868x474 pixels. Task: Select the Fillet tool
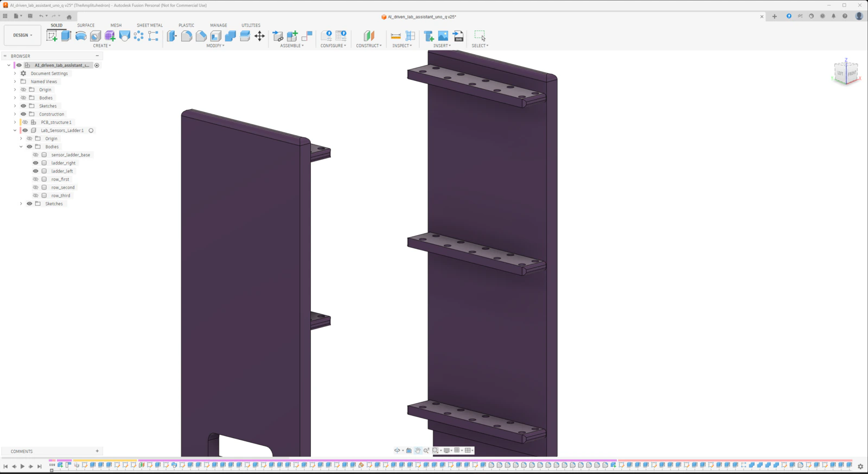[187, 36]
